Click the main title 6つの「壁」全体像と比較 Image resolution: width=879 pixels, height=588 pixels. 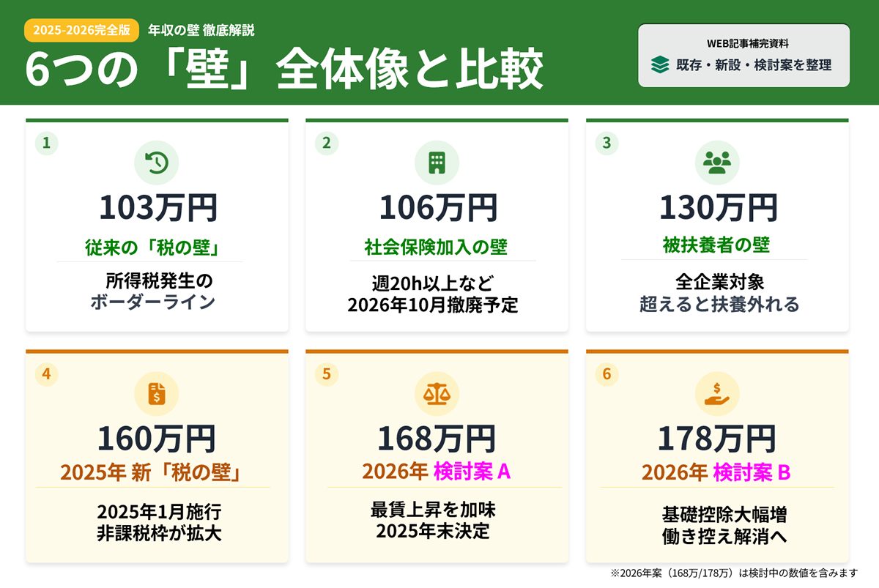point(284,70)
